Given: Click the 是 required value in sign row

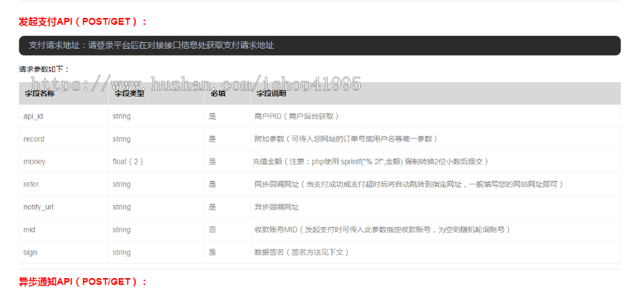Looking at the screenshot, I should pyautogui.click(x=213, y=252).
